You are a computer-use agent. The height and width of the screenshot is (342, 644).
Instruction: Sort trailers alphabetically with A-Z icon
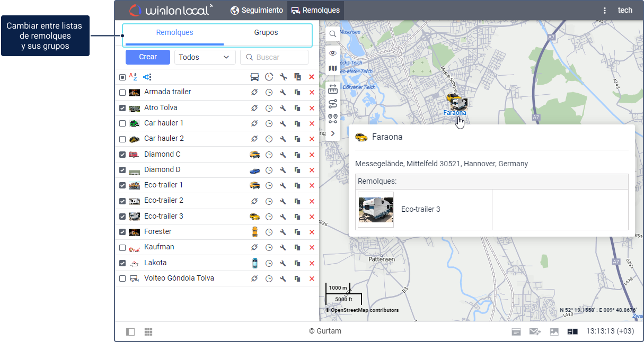tap(133, 77)
